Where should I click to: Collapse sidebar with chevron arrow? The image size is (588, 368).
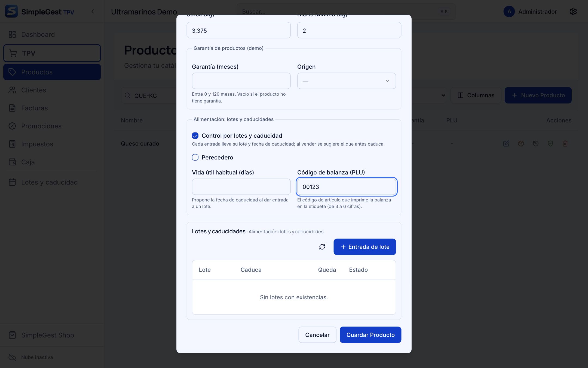point(93,11)
